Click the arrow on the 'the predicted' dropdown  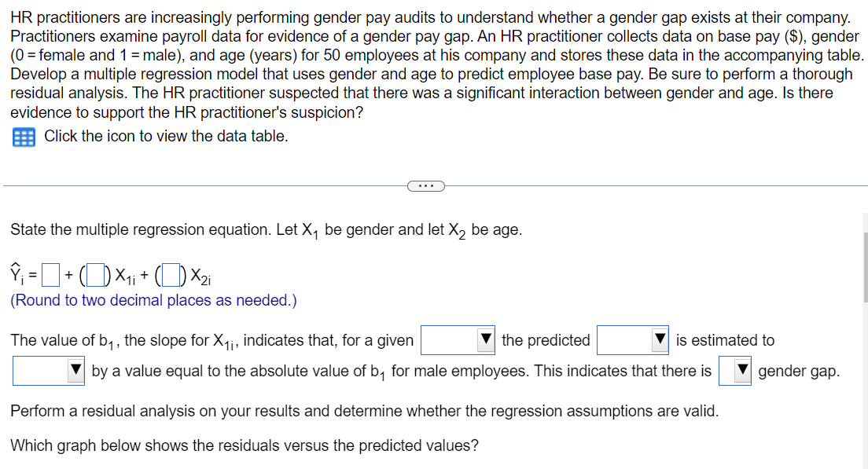click(x=661, y=340)
